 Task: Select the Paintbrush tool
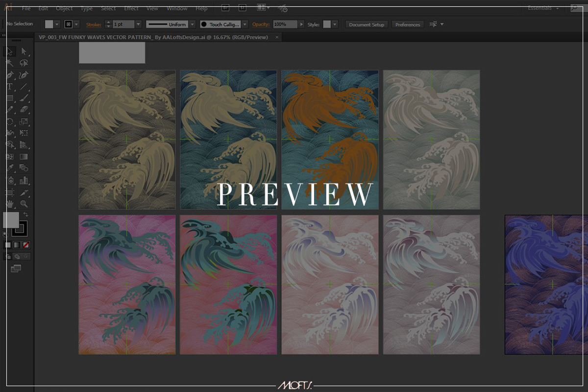click(x=24, y=98)
